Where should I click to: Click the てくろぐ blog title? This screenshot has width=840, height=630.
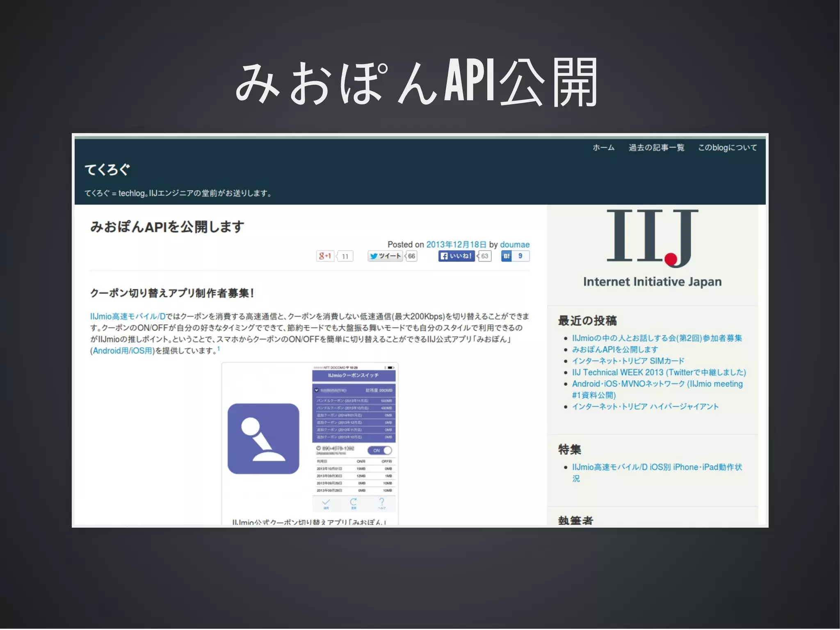click(107, 169)
